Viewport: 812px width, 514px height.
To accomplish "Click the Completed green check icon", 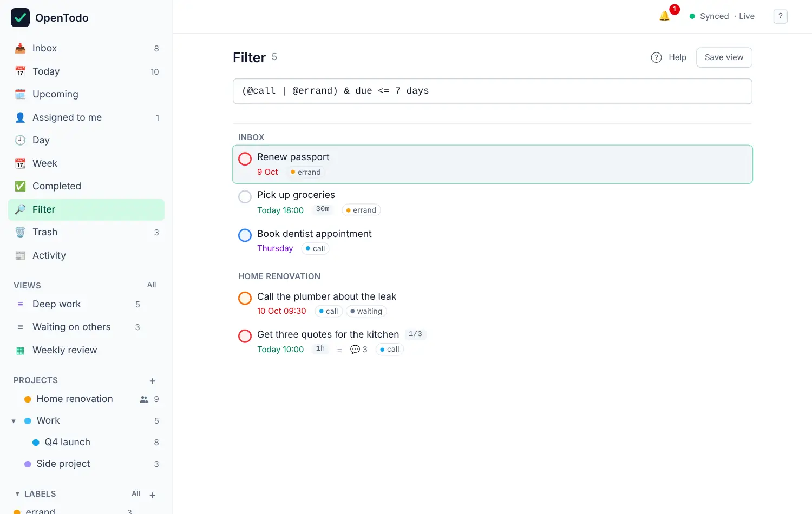I will click(x=20, y=186).
